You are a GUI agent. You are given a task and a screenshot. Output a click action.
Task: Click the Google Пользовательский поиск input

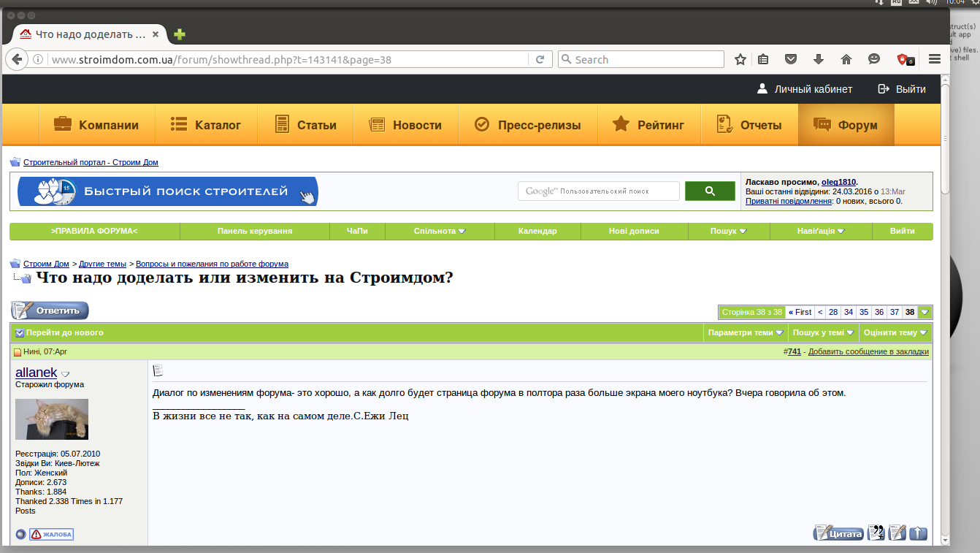pos(599,191)
